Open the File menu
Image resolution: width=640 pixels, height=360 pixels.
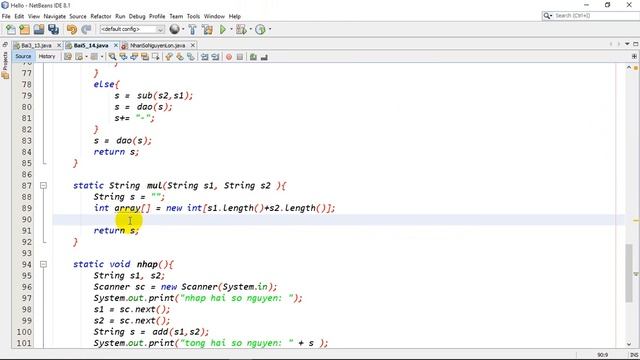(x=6, y=16)
